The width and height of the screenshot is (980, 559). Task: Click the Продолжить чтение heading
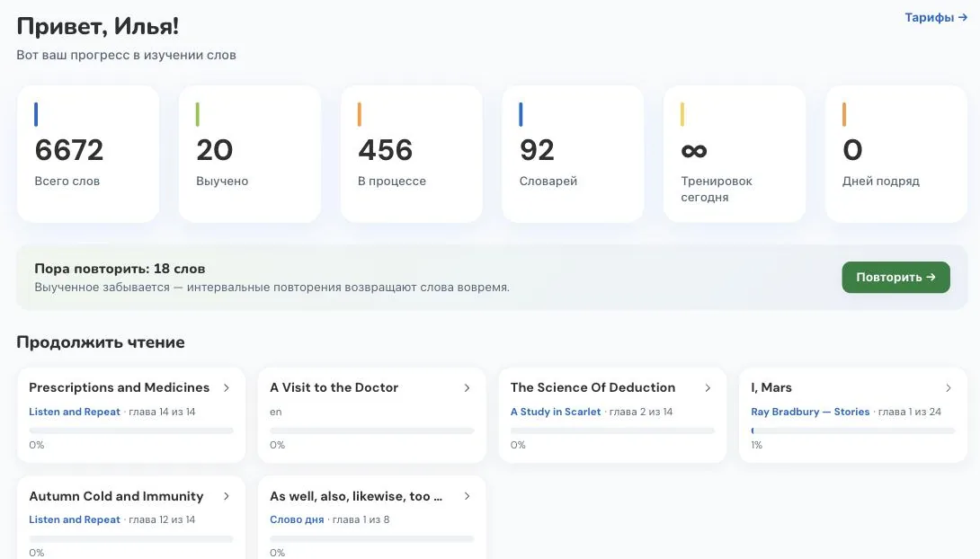click(x=101, y=342)
